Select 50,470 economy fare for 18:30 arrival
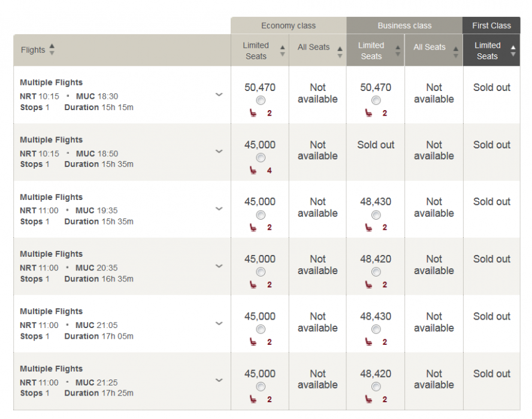This screenshot has width=532, height=419. click(260, 101)
